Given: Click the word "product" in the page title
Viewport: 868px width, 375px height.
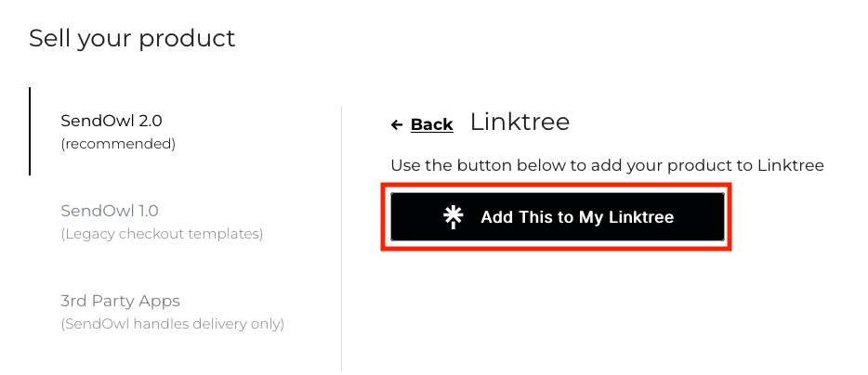Looking at the screenshot, I should (187, 40).
